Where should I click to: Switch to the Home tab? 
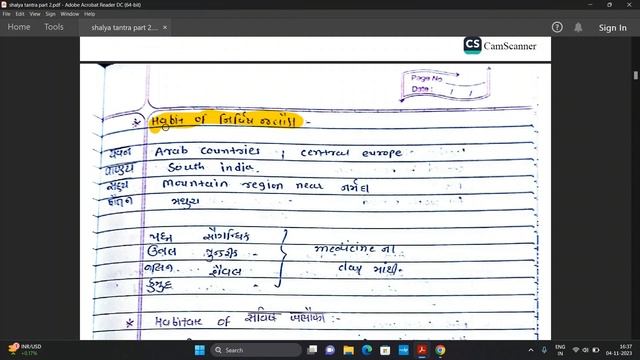point(19,27)
